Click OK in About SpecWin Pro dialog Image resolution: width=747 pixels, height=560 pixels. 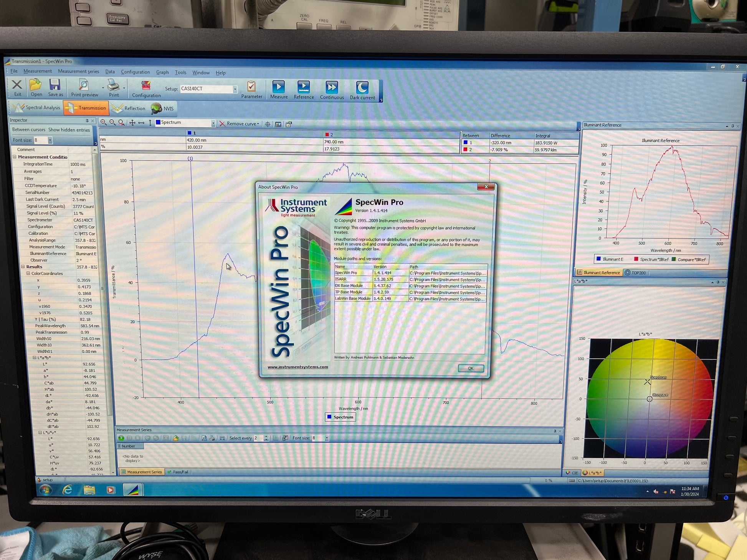(x=471, y=368)
